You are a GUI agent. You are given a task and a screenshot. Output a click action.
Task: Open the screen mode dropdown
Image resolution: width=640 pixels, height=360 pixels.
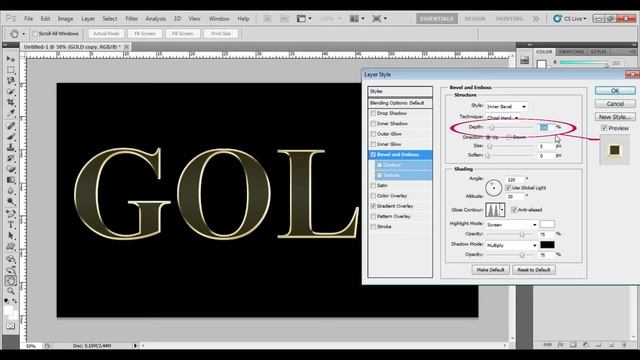coord(379,19)
